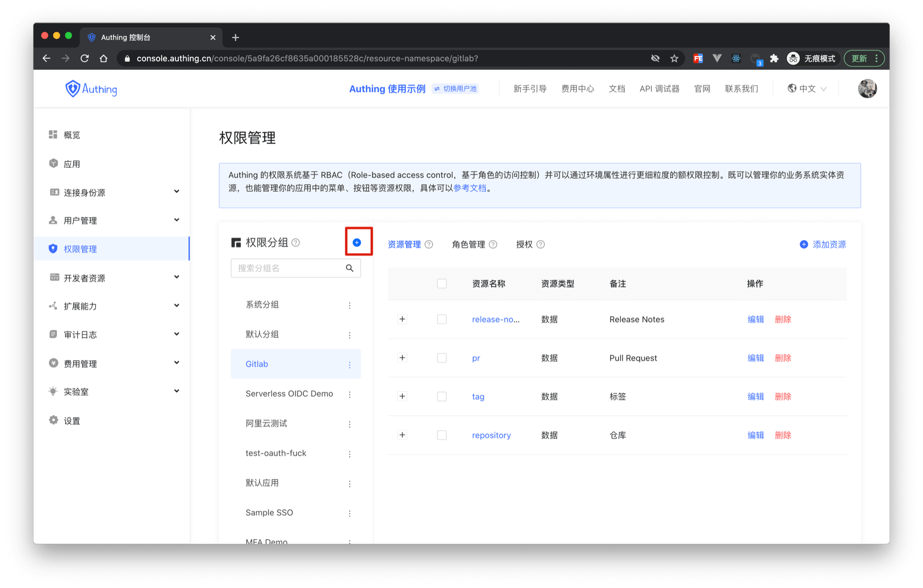Tick the checkbox for the pr resource
This screenshot has width=923, height=588.
click(x=442, y=358)
